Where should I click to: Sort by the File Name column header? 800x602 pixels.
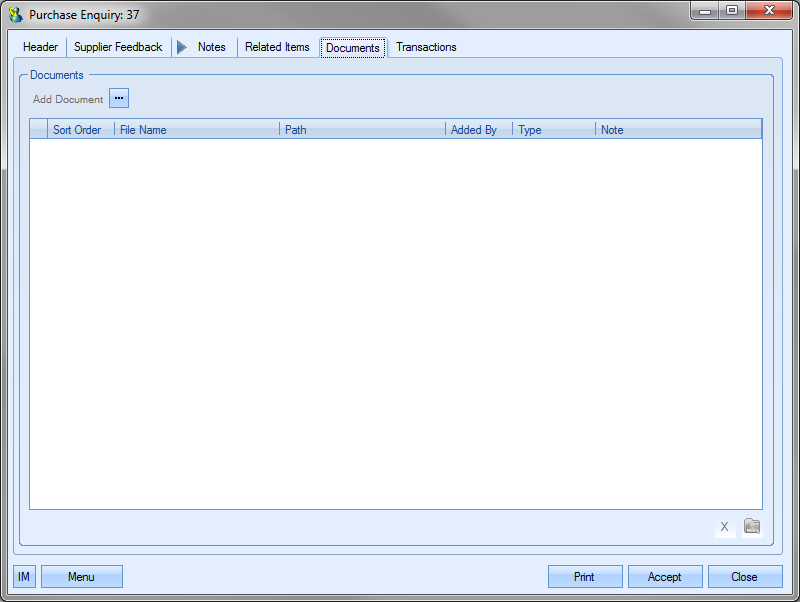197,130
